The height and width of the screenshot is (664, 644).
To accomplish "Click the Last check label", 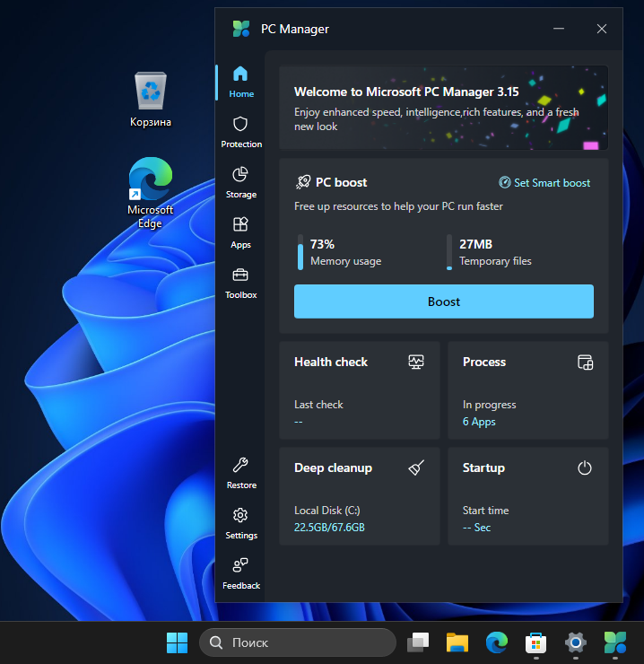I will pos(318,405).
